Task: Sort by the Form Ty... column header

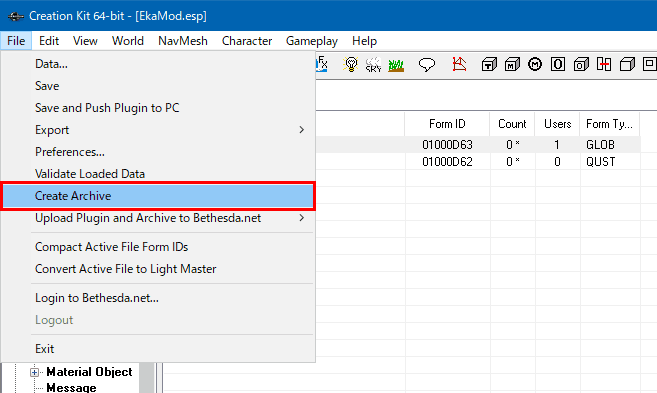Action: click(x=610, y=124)
